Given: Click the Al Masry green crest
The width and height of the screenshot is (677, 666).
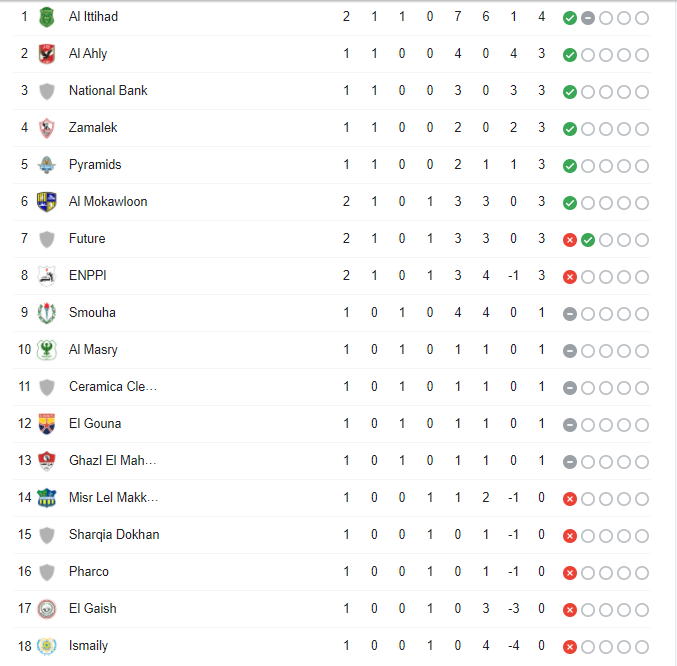Looking at the screenshot, I should click(x=47, y=350).
